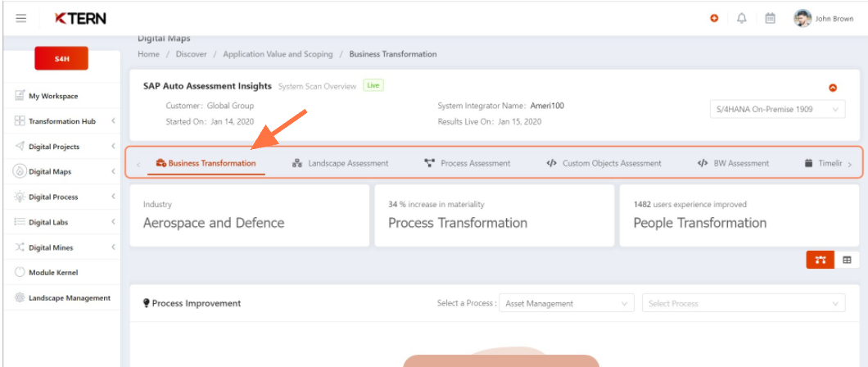The image size is (868, 367).
Task: Open the notifications bell icon
Action: point(742,18)
